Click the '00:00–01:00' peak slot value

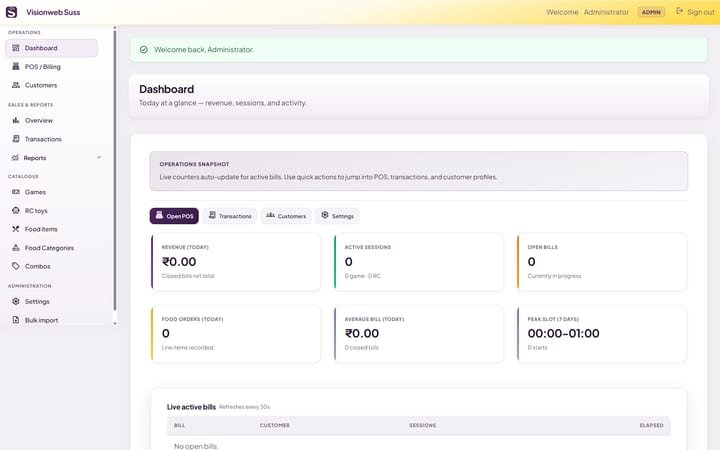point(563,333)
